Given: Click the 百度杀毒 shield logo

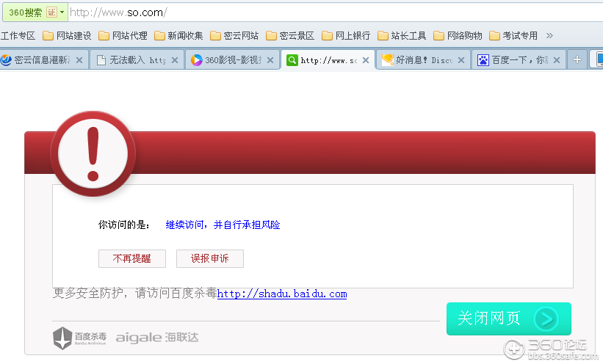Looking at the screenshot, I should click(x=79, y=338).
